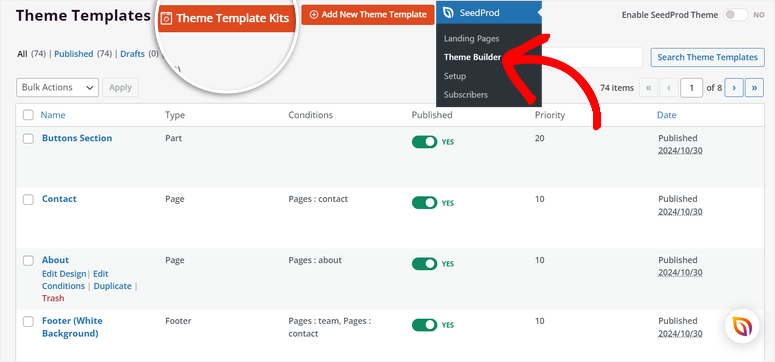Click Edit Design under About
This screenshot has width=775, height=362.
point(64,274)
